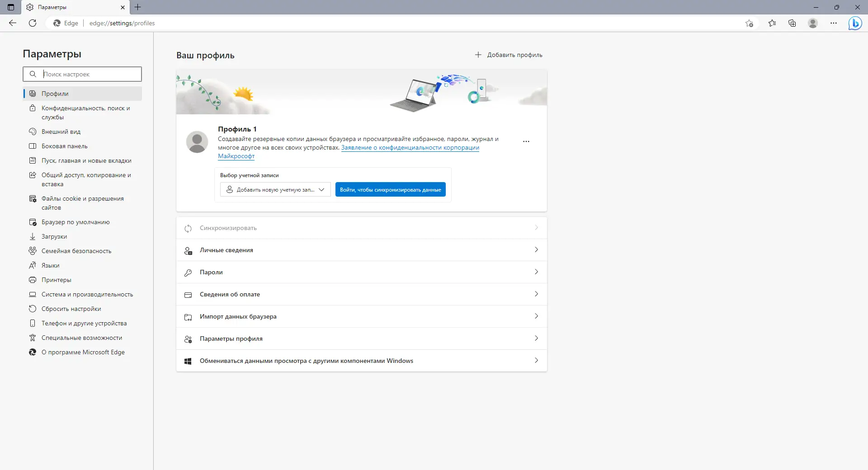Click the Поиск настроек search field
This screenshot has width=868, height=470.
pyautogui.click(x=82, y=74)
